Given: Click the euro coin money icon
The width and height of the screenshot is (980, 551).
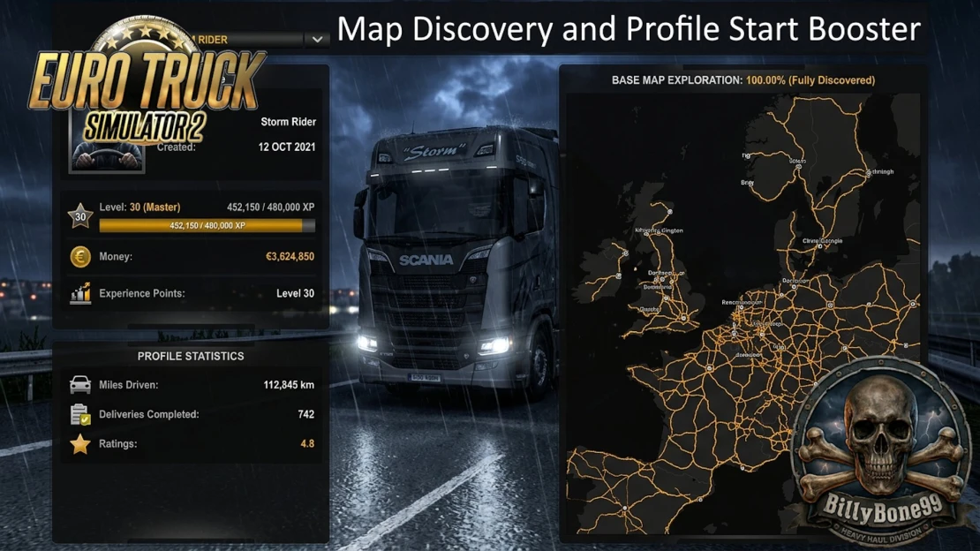Looking at the screenshot, I should tap(80, 256).
